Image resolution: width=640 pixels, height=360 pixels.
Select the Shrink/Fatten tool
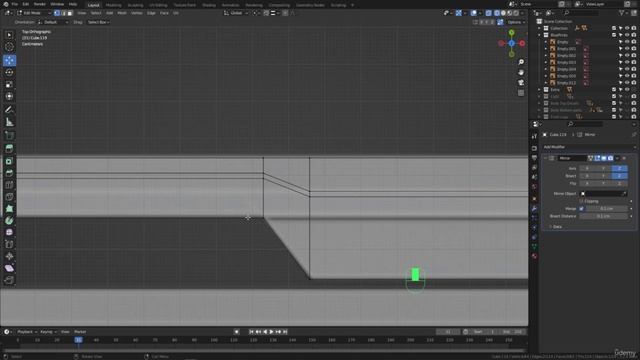point(9,256)
